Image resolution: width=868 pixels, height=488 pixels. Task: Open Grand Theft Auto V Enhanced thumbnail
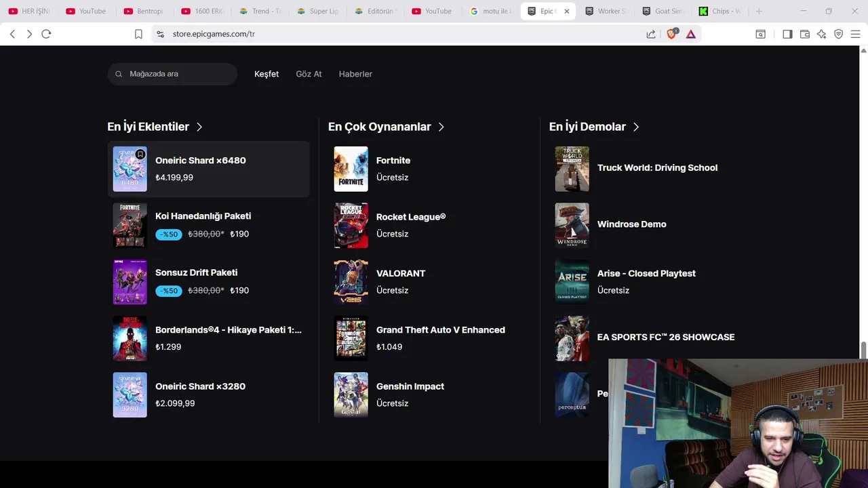coord(351,338)
